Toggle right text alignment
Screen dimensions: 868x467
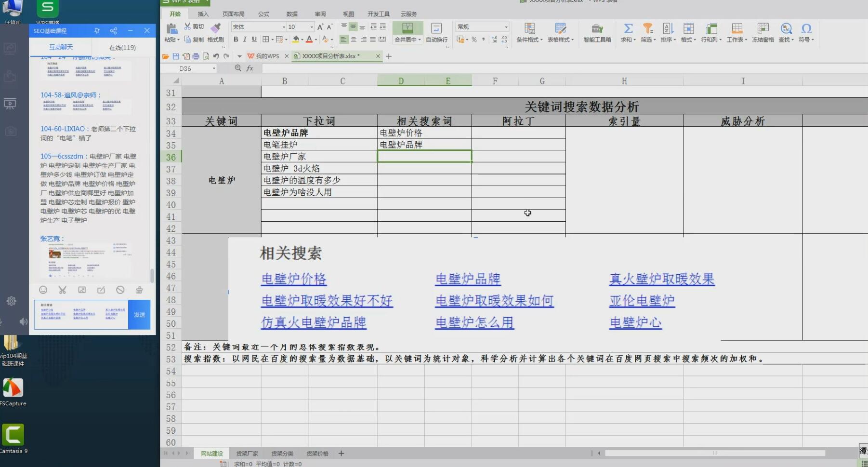click(363, 40)
